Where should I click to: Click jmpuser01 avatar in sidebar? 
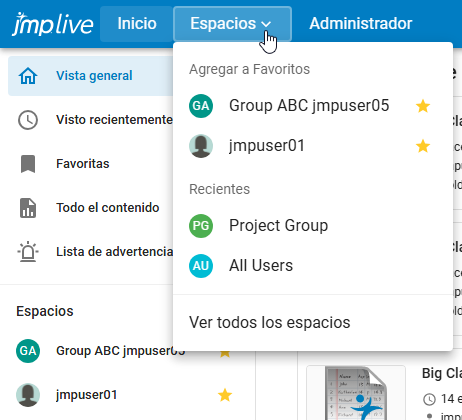pyautogui.click(x=28, y=395)
